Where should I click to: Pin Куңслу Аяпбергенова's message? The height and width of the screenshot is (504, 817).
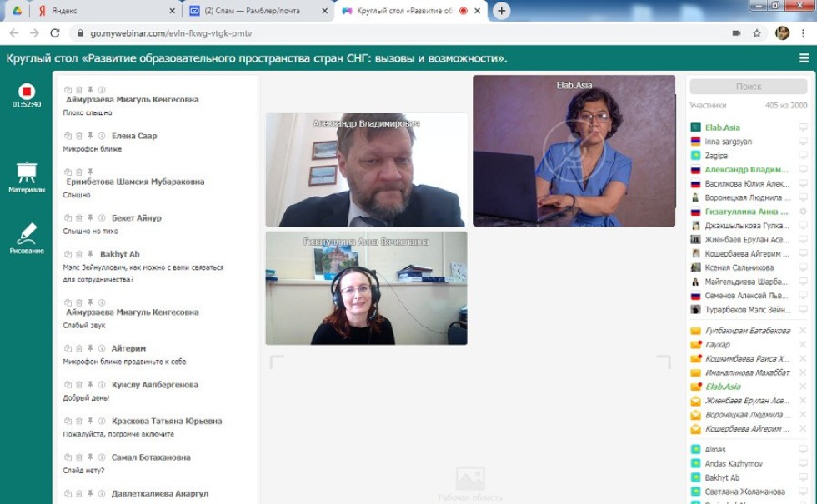[x=90, y=385]
